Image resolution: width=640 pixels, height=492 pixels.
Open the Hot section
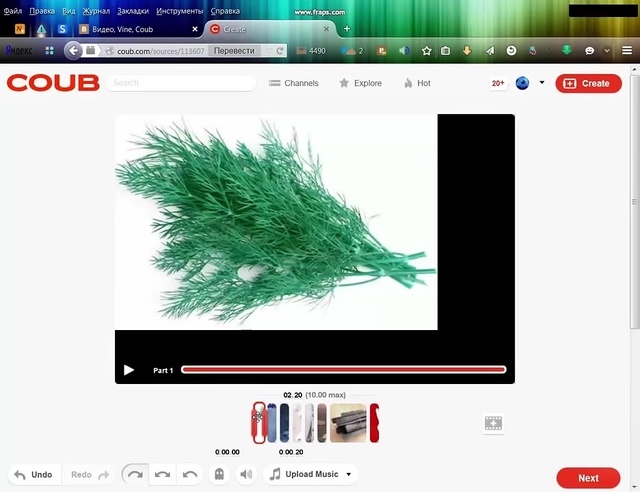(x=417, y=83)
